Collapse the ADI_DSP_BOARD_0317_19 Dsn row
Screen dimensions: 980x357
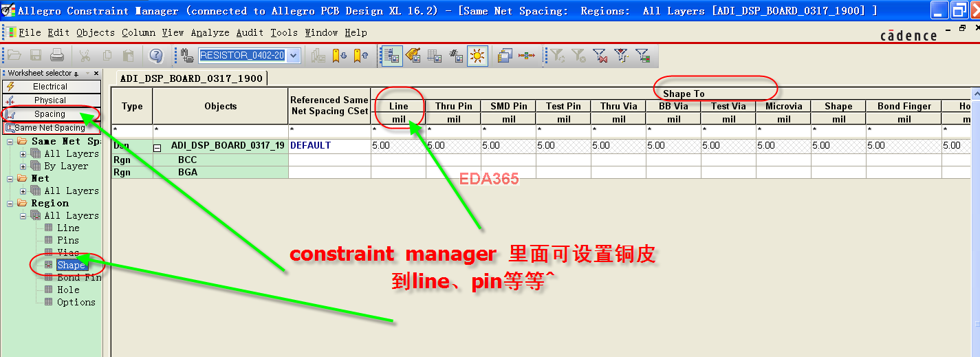pyautogui.click(x=157, y=147)
